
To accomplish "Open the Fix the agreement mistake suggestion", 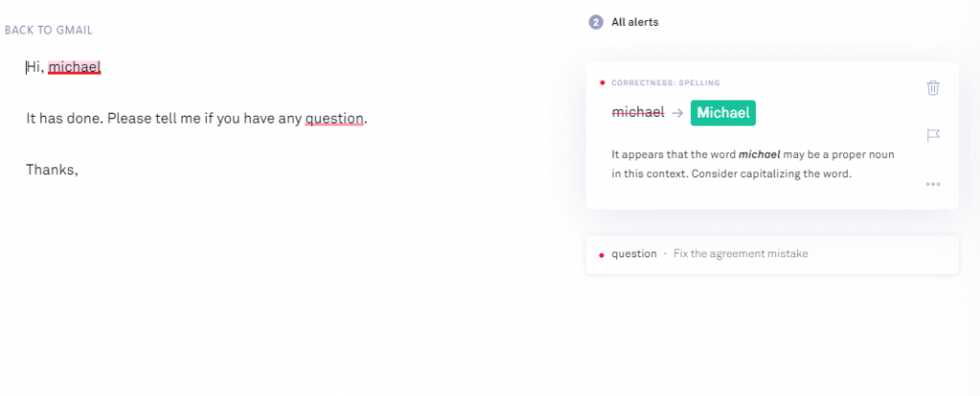I will [x=741, y=253].
